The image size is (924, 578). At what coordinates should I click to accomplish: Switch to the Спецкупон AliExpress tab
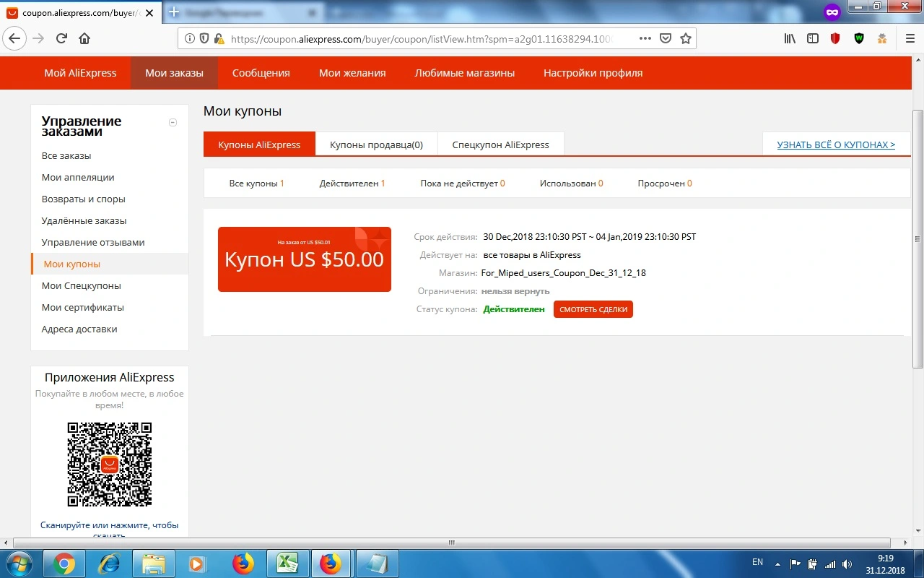501,144
